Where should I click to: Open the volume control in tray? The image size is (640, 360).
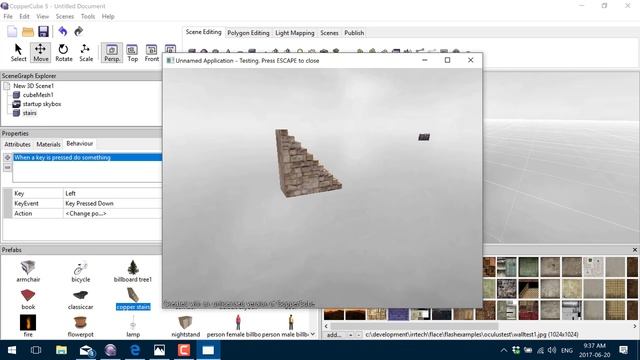coord(552,350)
